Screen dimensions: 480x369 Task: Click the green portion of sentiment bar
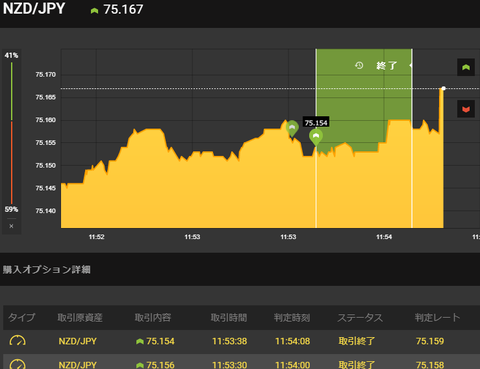12,91
